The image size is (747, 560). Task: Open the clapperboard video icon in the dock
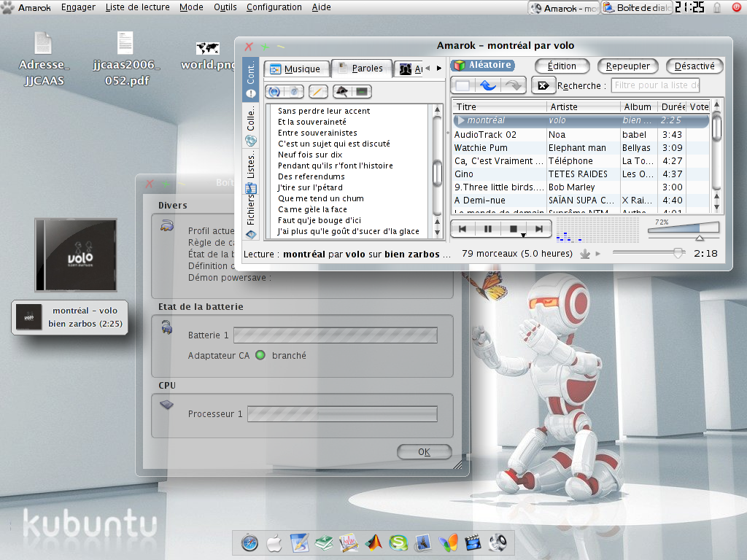pos(473,542)
